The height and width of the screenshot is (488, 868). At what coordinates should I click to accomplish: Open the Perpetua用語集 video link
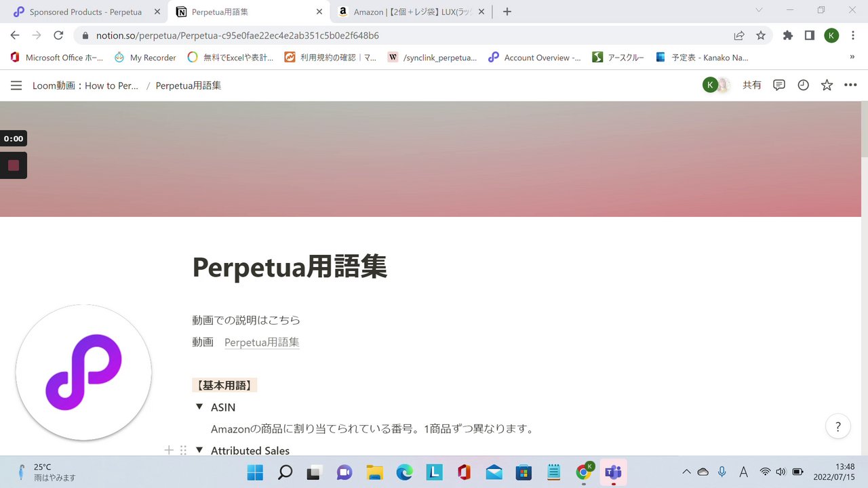(262, 342)
